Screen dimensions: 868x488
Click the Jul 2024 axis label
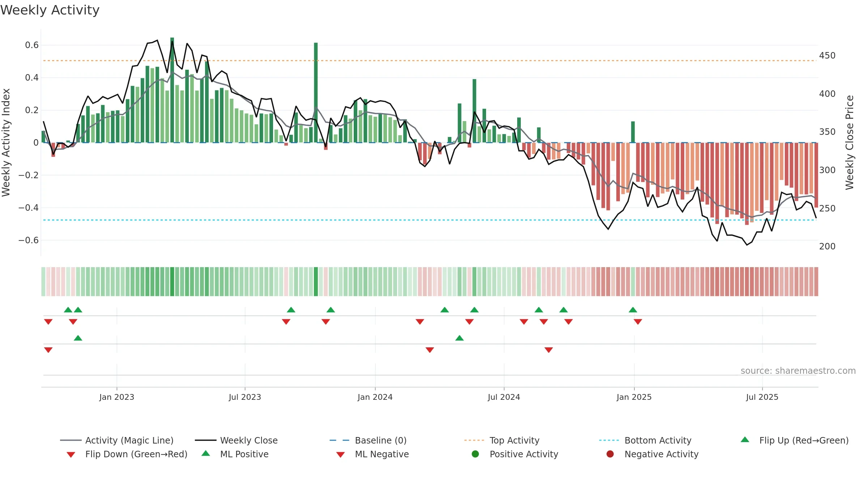point(504,397)
